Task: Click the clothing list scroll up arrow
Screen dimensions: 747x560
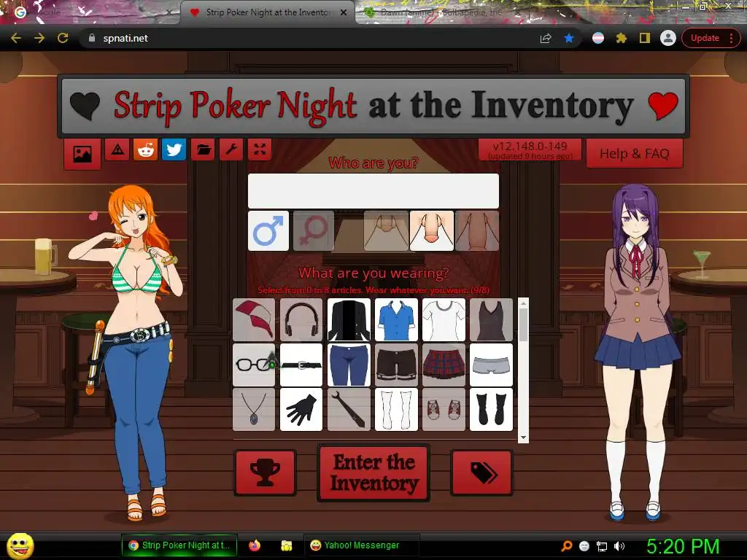Action: click(x=523, y=303)
